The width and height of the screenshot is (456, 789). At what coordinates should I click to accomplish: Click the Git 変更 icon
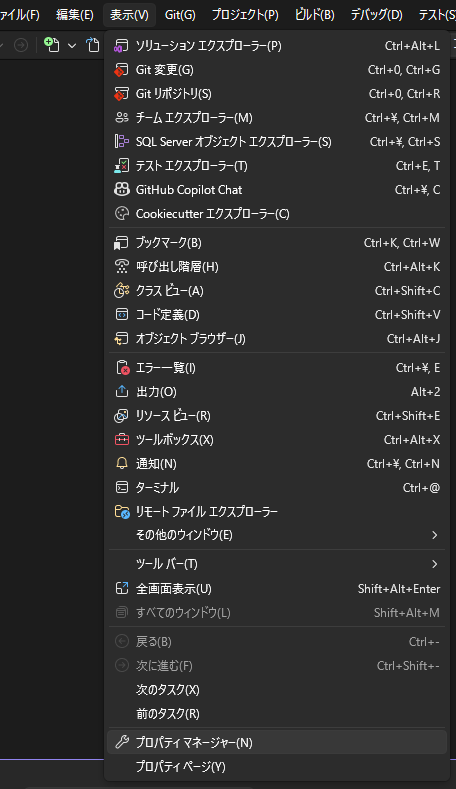pyautogui.click(x=121, y=70)
